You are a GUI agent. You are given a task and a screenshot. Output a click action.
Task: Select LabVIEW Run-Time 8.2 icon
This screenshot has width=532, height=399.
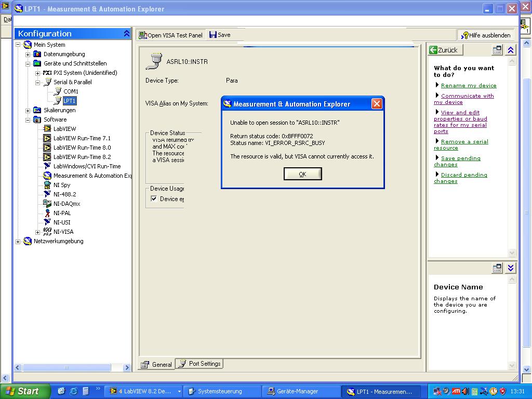(x=47, y=157)
